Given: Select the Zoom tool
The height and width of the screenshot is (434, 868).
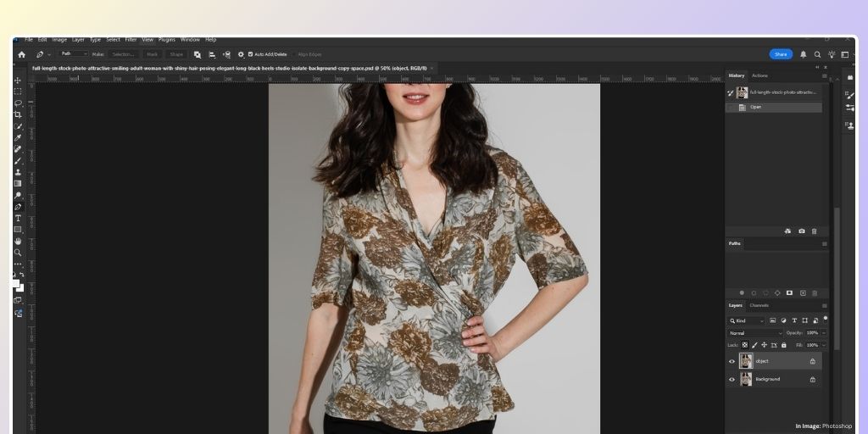Looking at the screenshot, I should click(x=18, y=253).
